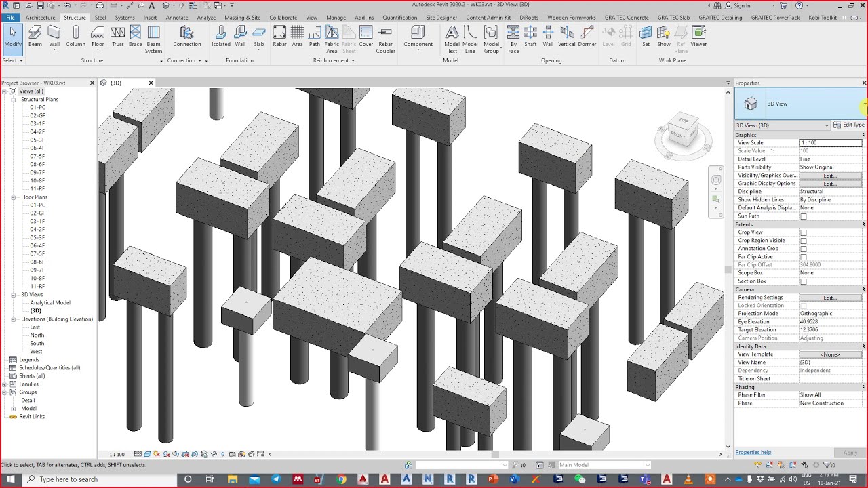Screen dimensions: 868x488
Task: Click the Edit Type button
Action: click(x=849, y=125)
